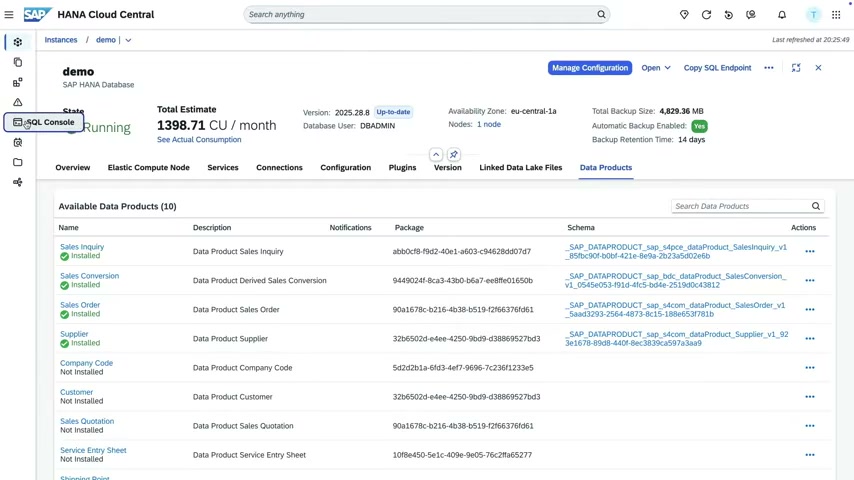
Task: Open the alerts warning triangle in sidebar
Action: pos(18,102)
